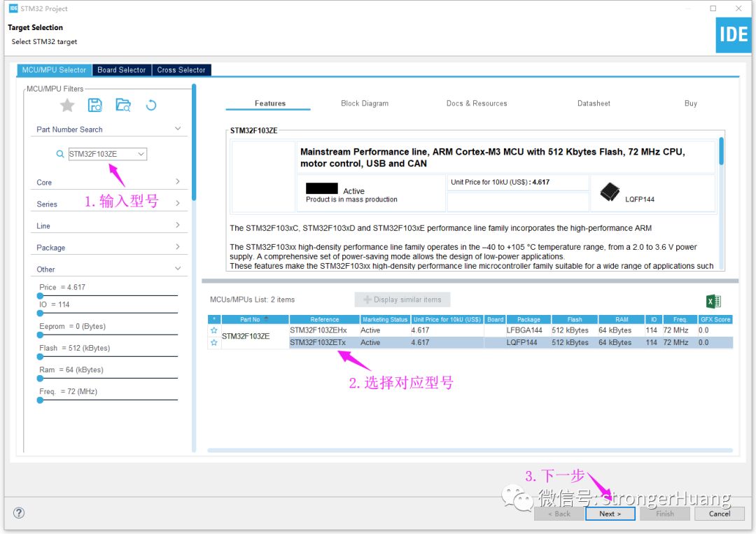Screen dimensions: 756x534
Task: Sort by Unit Price for 10kU column
Action: click(x=447, y=319)
